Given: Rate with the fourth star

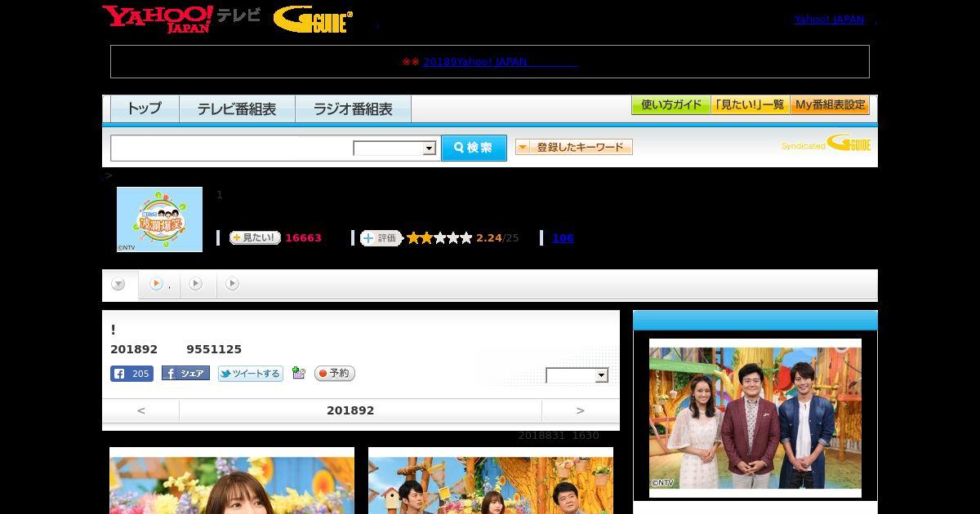Looking at the screenshot, I should click(x=452, y=238).
